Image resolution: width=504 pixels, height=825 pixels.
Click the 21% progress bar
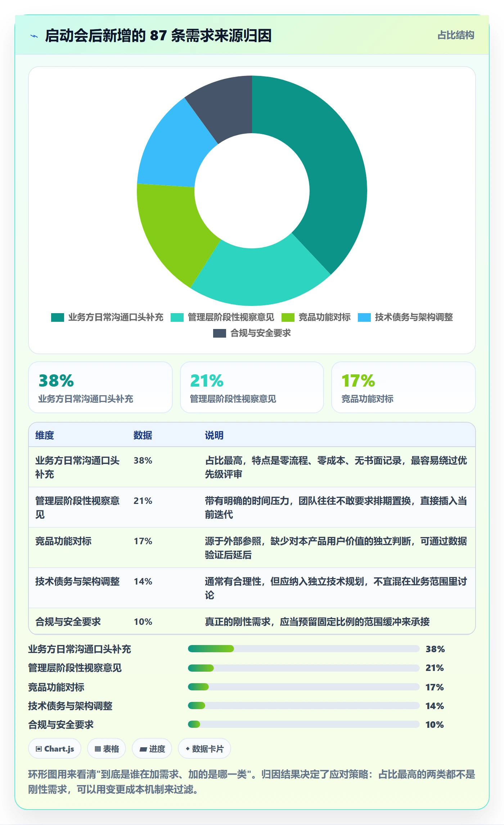(304, 668)
